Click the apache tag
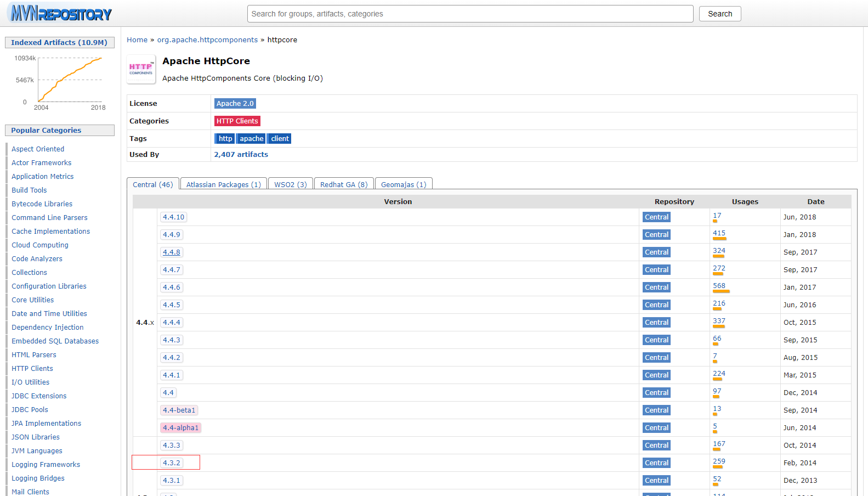This screenshot has height=496, width=868. click(x=251, y=139)
